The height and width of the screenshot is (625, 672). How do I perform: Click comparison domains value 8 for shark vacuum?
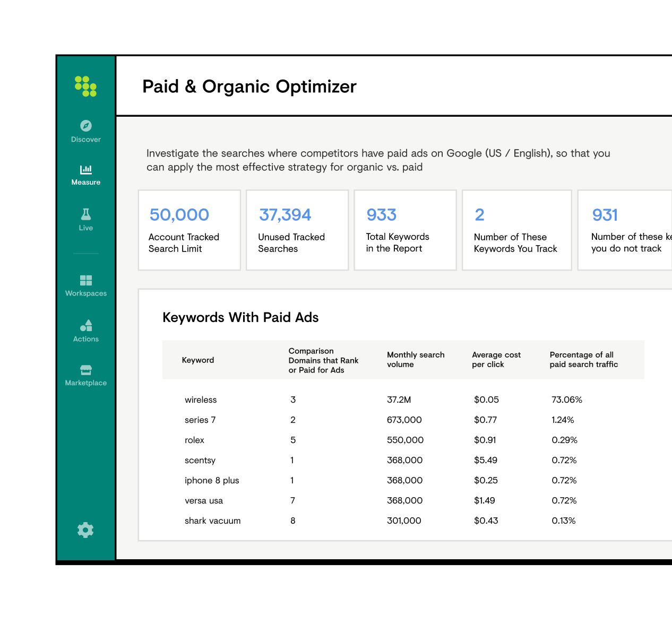(293, 520)
